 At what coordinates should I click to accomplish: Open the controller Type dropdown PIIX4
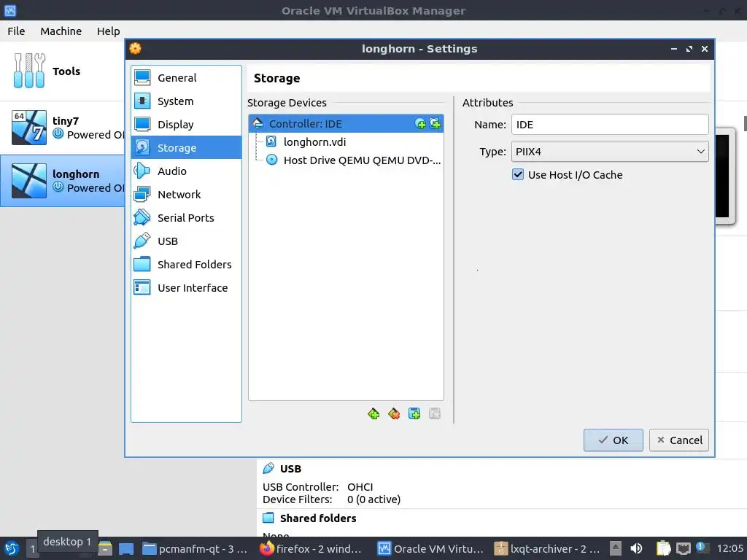[x=610, y=152]
